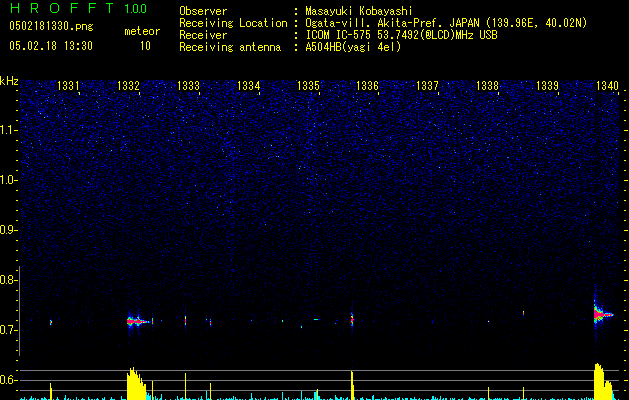629x400 pixels.
Task: Click the 0.6 kHz axis label
Action: pos(9,380)
